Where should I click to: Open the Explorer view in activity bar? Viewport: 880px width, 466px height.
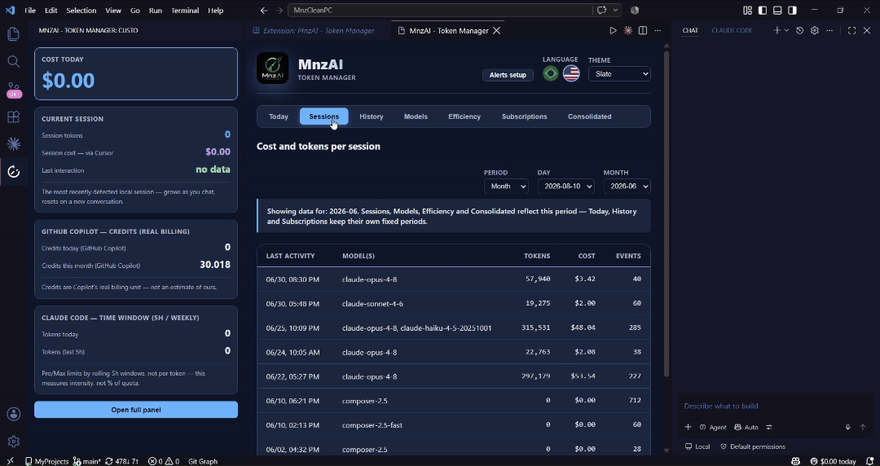[13, 34]
